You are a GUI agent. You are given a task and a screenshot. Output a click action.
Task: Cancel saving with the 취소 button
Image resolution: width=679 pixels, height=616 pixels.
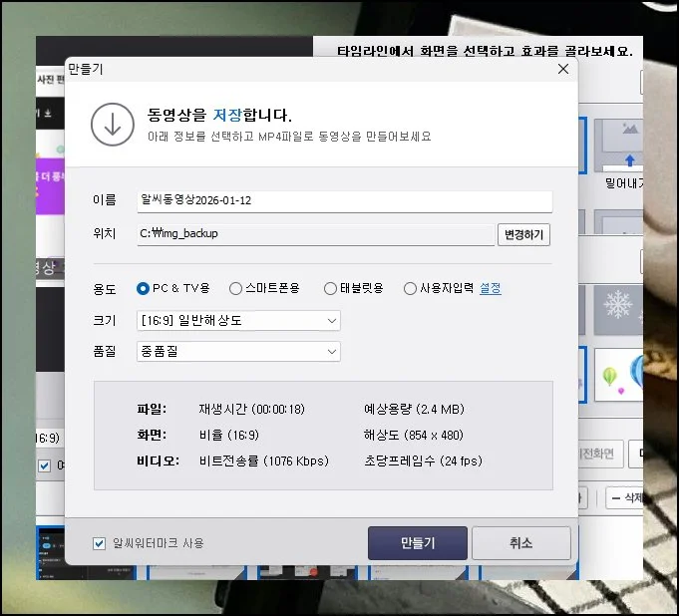click(x=520, y=543)
